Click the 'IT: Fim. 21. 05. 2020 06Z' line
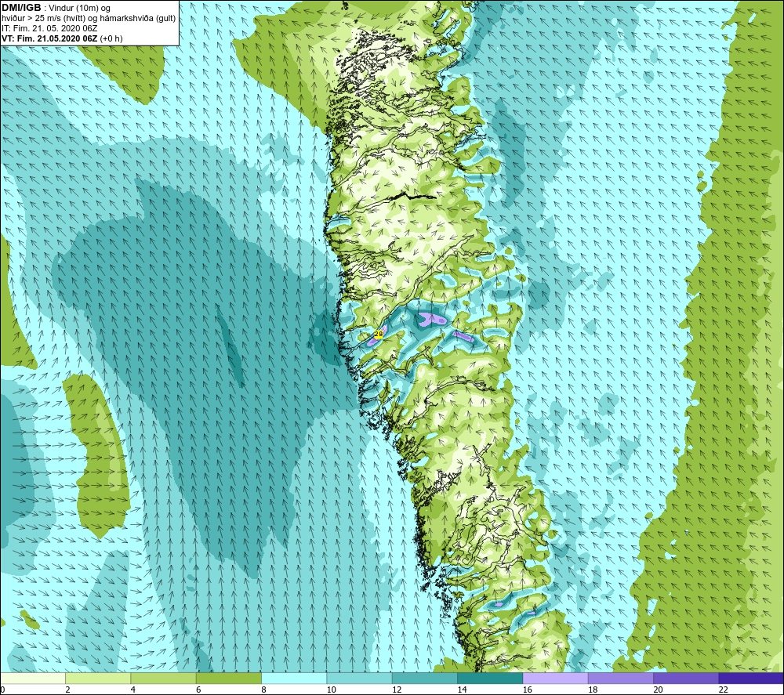This screenshot has width=784, height=695. 49,28
